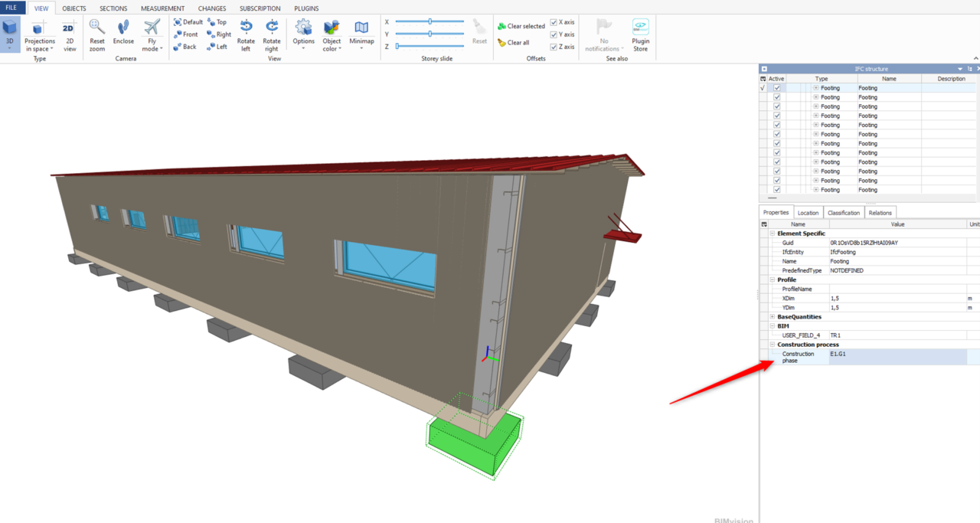Click Clear selected offsets
Viewport: 980px width, 523px height.
click(521, 26)
